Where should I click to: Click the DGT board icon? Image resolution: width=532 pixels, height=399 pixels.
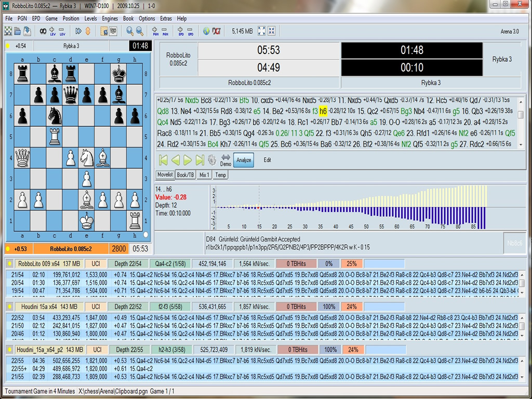tap(216, 31)
